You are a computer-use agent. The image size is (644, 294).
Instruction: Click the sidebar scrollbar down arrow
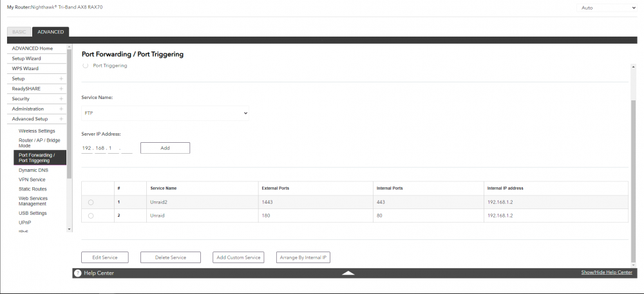(x=69, y=229)
